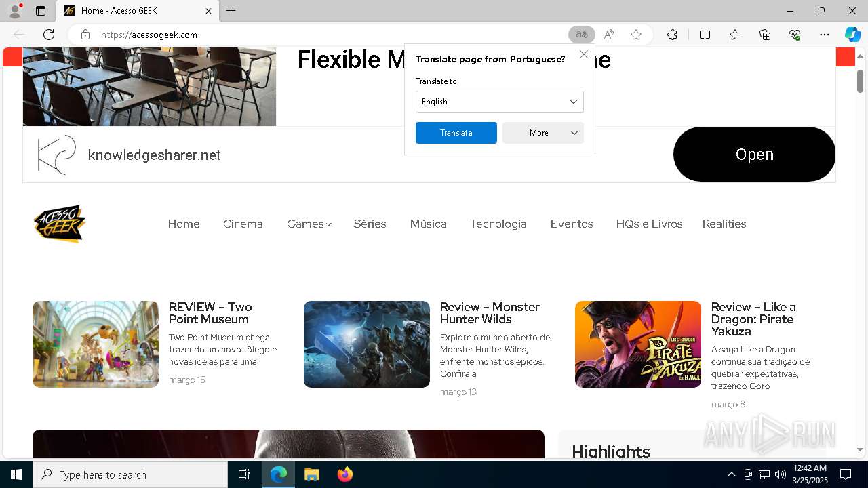Click the Edge taskbar icon

(x=279, y=474)
